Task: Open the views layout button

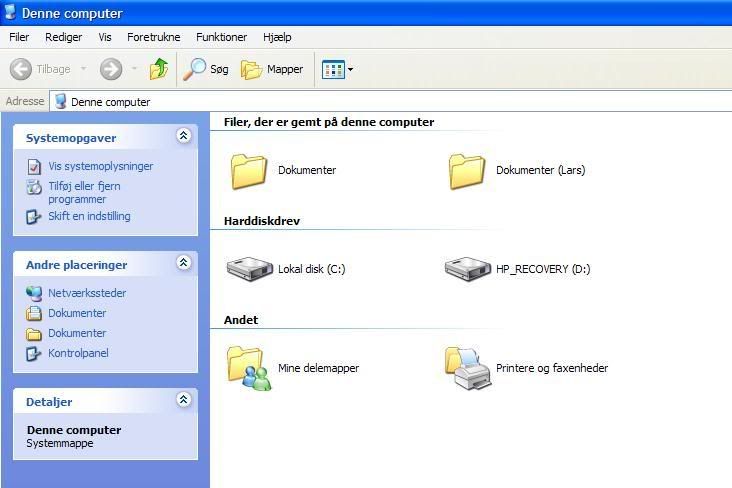Action: point(333,70)
